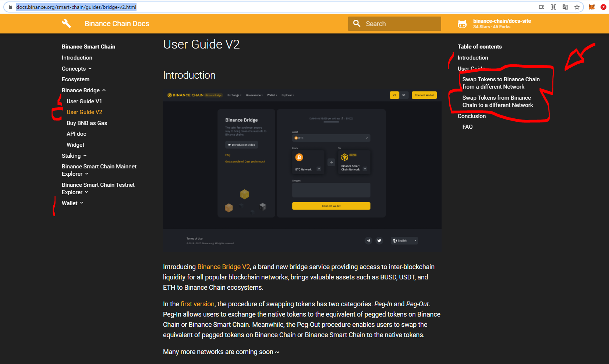Click the Introduction section heading
This screenshot has width=609, height=364.
[189, 75]
